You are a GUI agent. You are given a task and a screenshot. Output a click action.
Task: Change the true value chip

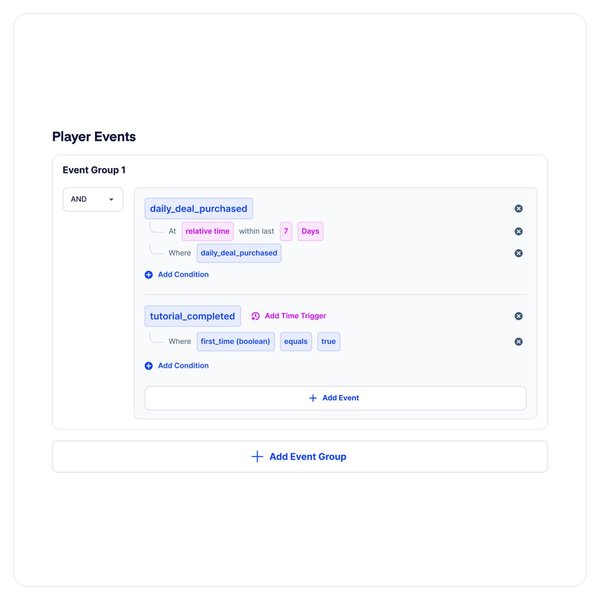[328, 342]
